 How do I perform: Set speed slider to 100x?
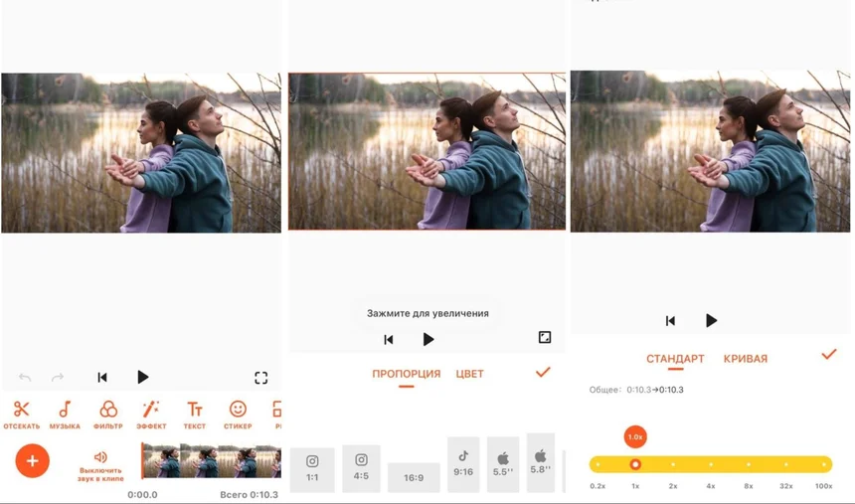[x=824, y=464]
